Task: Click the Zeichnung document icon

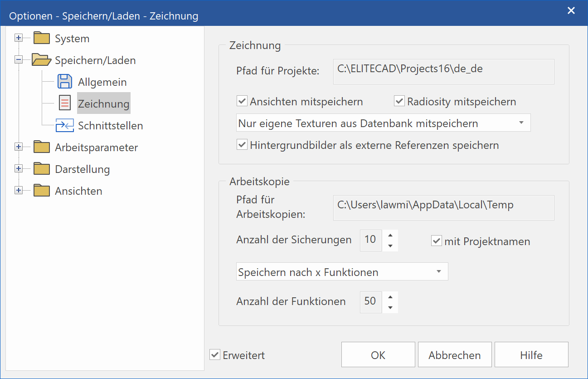Action: tap(64, 103)
